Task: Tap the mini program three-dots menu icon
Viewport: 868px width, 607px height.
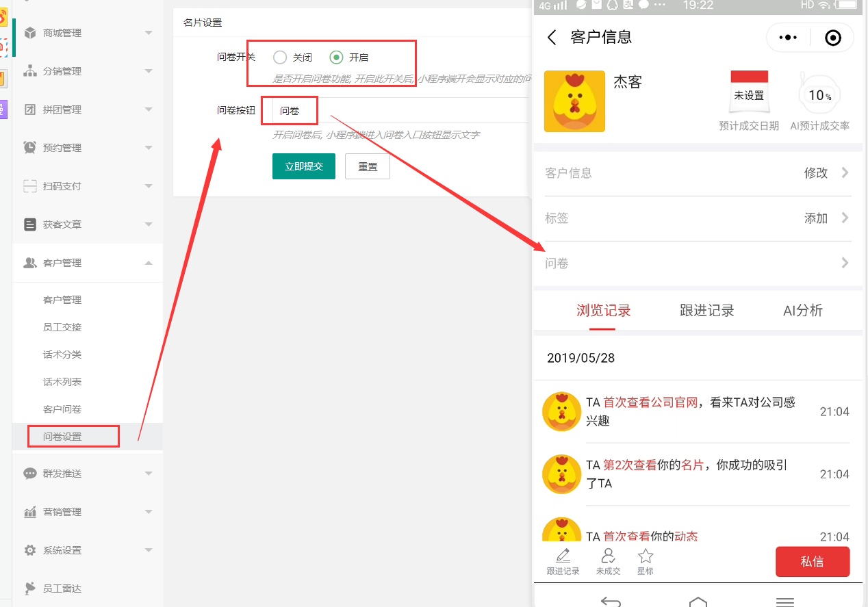Action: 789,38
